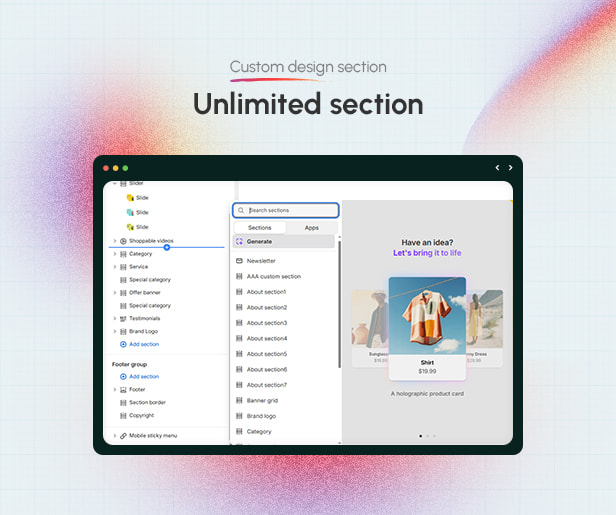This screenshot has width=616, height=515.
Task: Select the second Special category item
Action: [x=150, y=305]
